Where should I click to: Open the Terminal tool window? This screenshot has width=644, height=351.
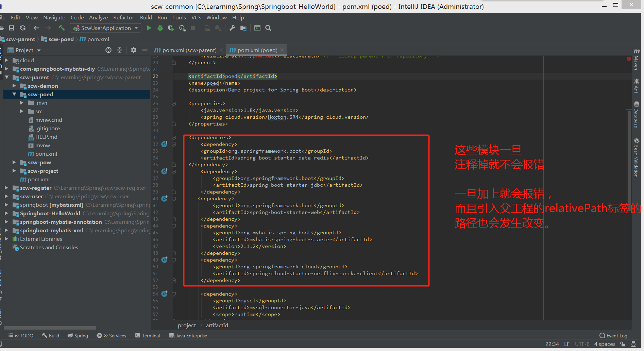[148, 336]
